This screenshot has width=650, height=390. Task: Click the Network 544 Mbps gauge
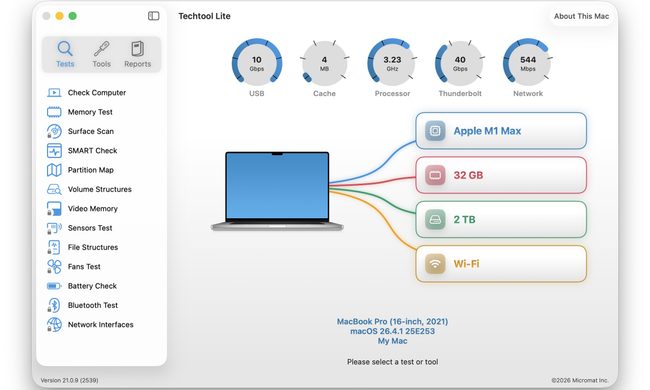click(528, 63)
